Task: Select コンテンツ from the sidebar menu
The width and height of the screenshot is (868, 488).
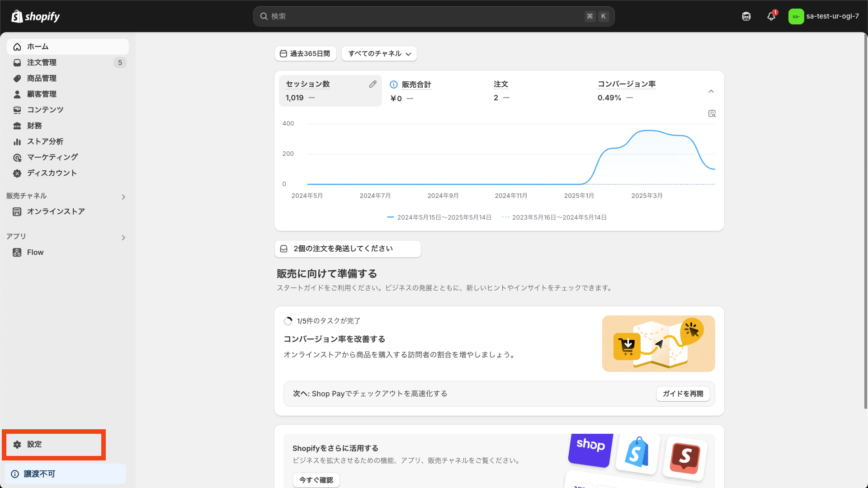Action: 45,110
